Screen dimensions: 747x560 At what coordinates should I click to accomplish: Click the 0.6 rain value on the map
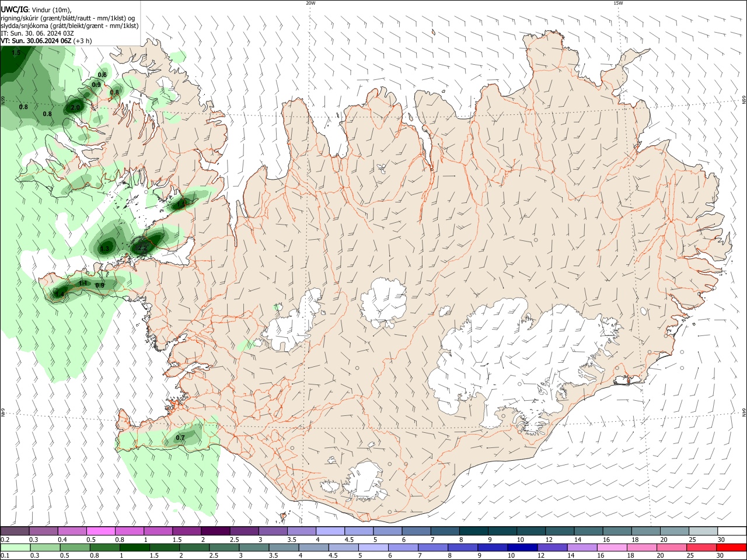[102, 75]
